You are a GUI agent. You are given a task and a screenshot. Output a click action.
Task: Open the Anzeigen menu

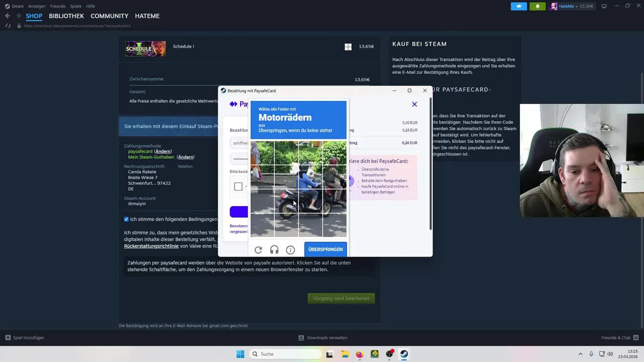click(37, 6)
